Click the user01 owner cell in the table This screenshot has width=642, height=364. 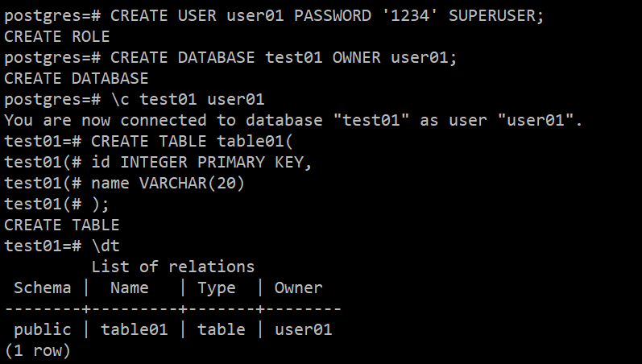303,329
